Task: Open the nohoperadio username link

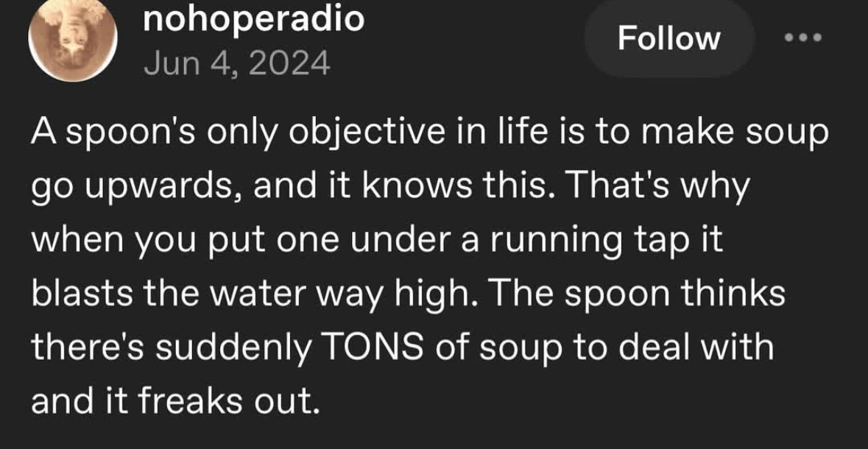Action: (x=253, y=20)
